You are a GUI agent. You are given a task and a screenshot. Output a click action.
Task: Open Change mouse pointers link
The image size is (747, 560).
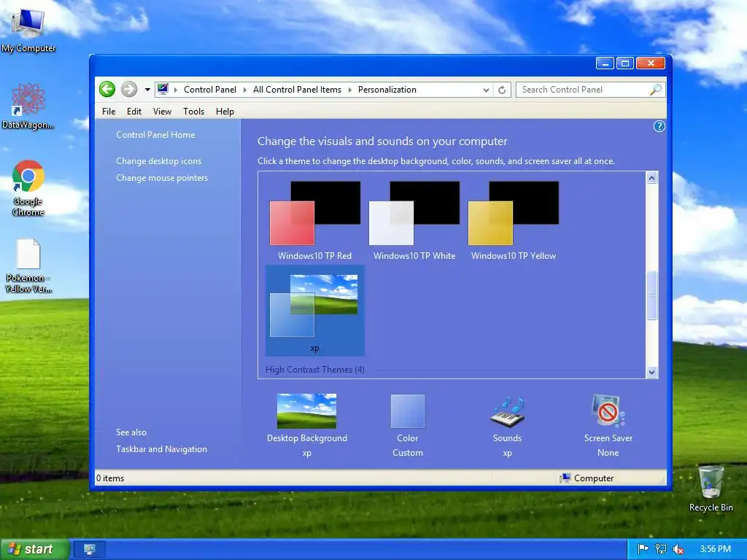[162, 178]
